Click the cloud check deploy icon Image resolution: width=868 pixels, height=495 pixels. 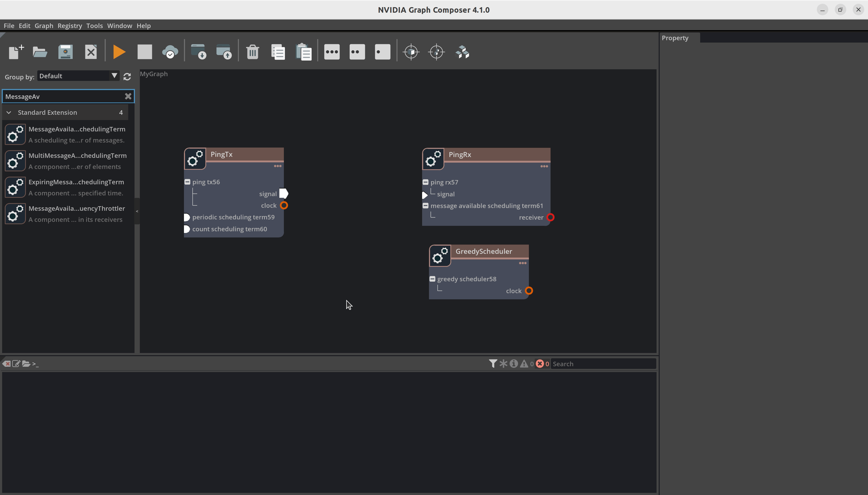(170, 52)
